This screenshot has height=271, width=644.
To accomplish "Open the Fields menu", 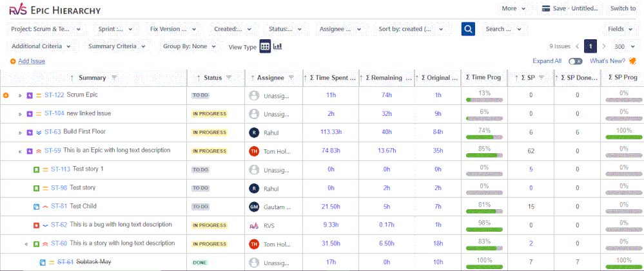I will [x=621, y=29].
